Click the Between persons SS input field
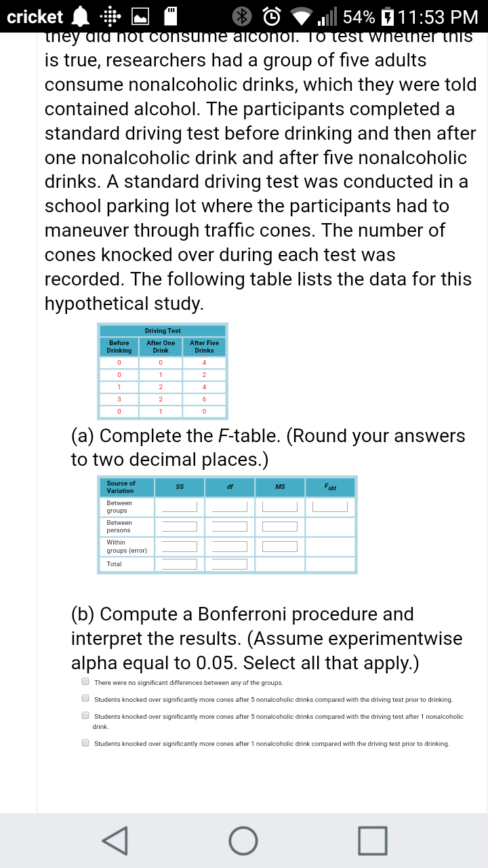Viewport: 488px width, 868px height. [179, 526]
